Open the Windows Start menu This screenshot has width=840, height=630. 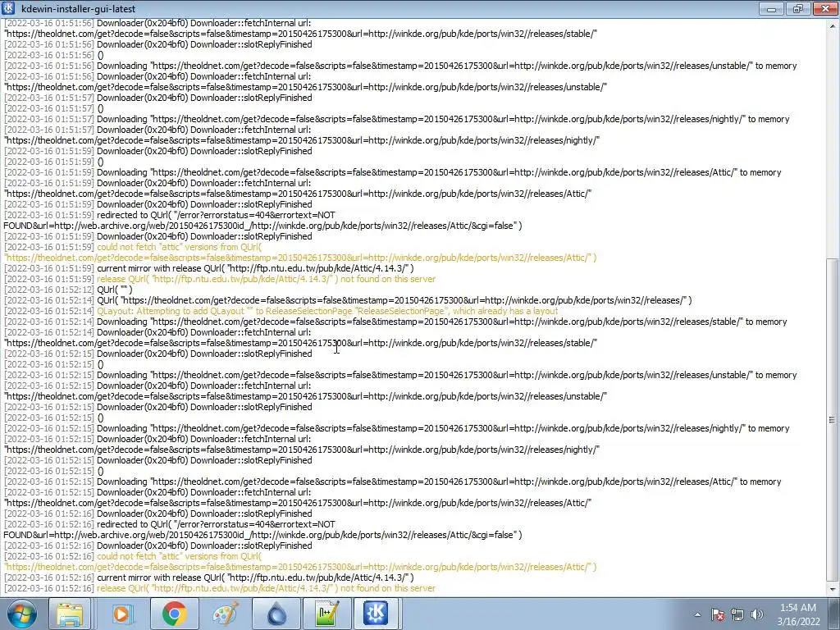21,614
